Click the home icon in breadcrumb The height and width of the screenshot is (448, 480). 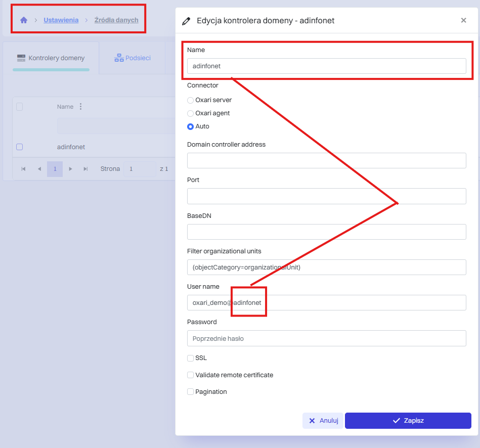23,20
